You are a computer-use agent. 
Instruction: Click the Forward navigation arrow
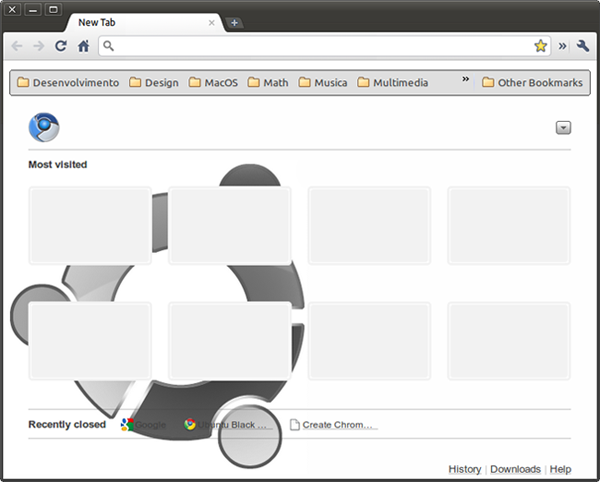[38, 46]
